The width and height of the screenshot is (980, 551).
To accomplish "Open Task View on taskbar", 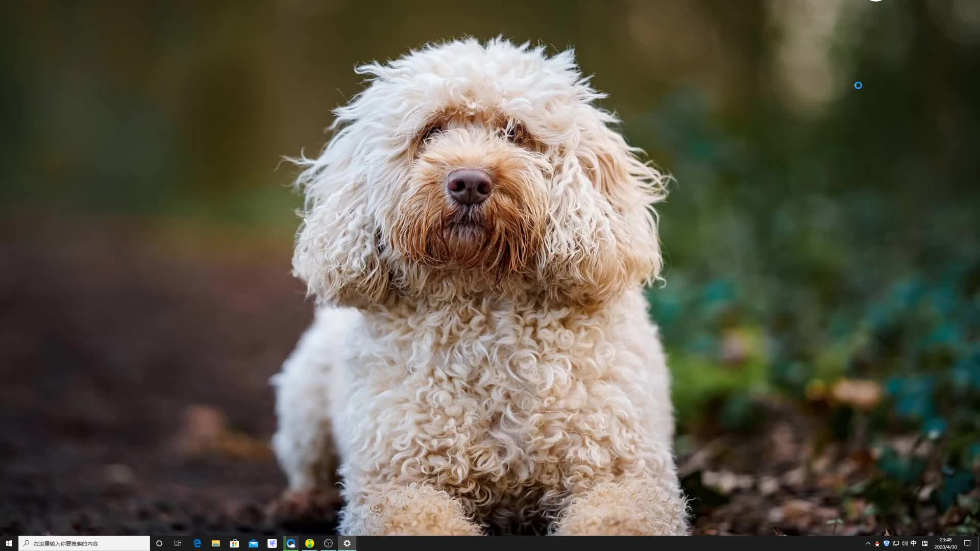I will (x=178, y=543).
